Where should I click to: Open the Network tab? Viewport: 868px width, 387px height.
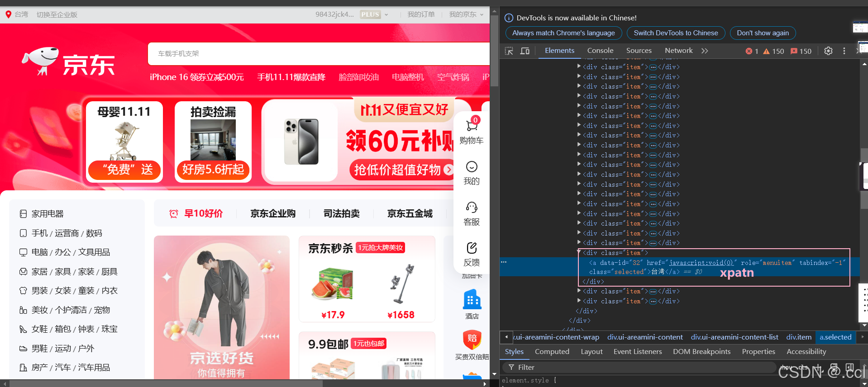click(x=678, y=51)
